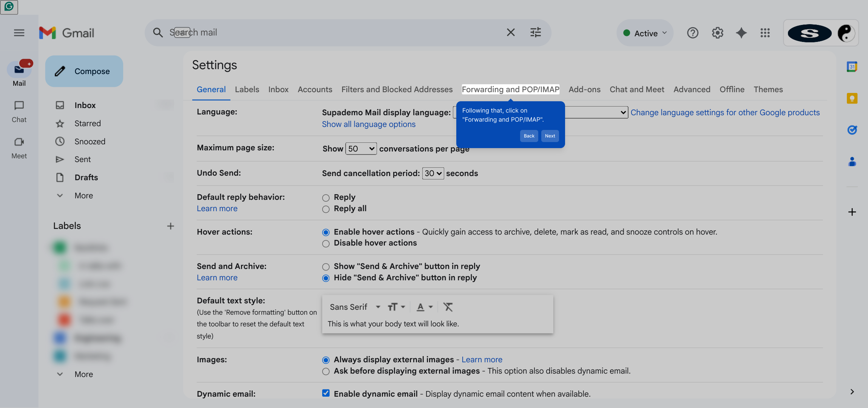Select the Reply all radio button

click(x=326, y=209)
